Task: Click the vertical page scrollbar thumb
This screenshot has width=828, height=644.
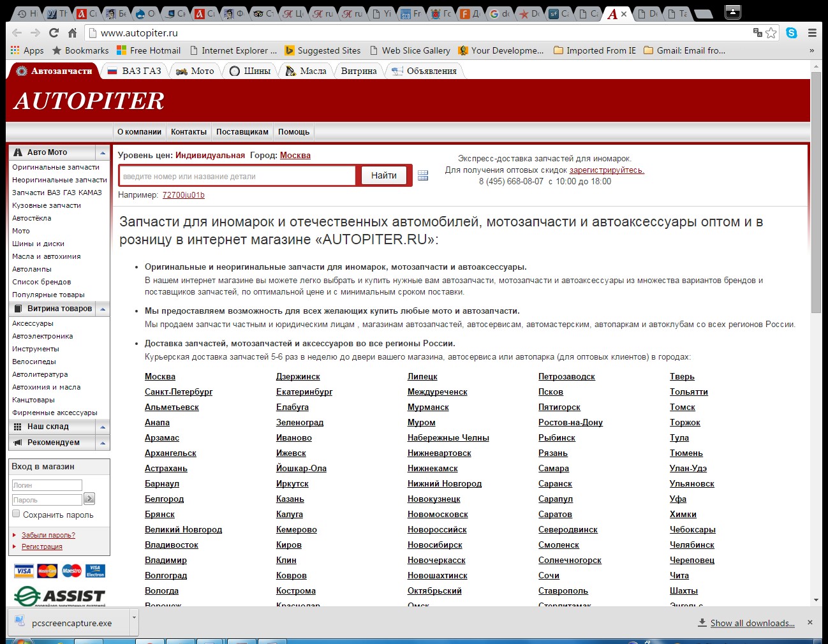Action: point(816,191)
